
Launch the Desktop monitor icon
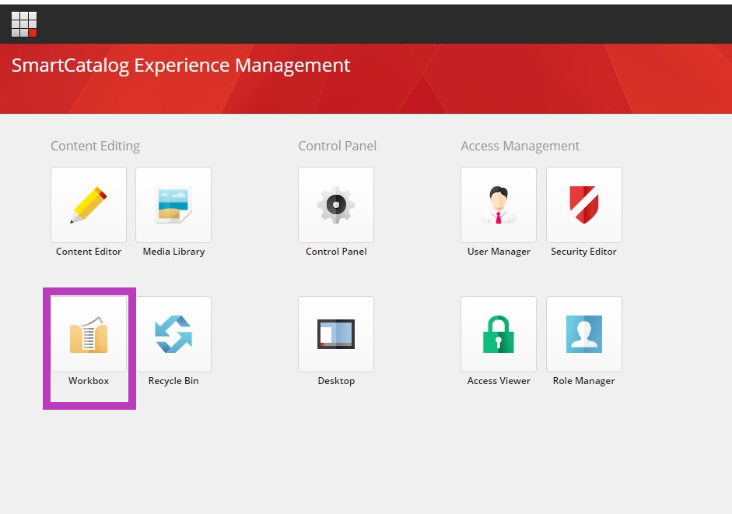[x=336, y=334]
